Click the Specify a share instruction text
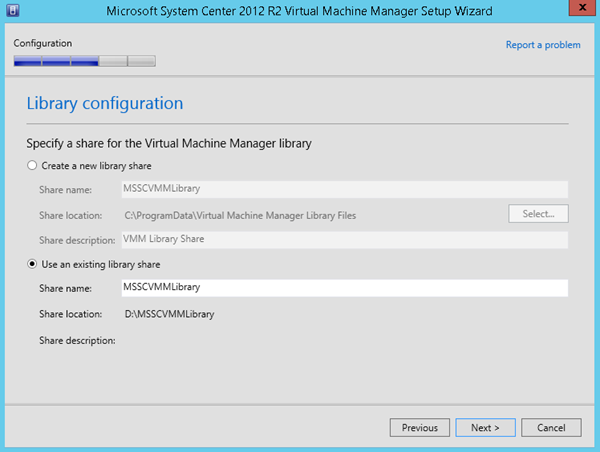 coord(169,144)
